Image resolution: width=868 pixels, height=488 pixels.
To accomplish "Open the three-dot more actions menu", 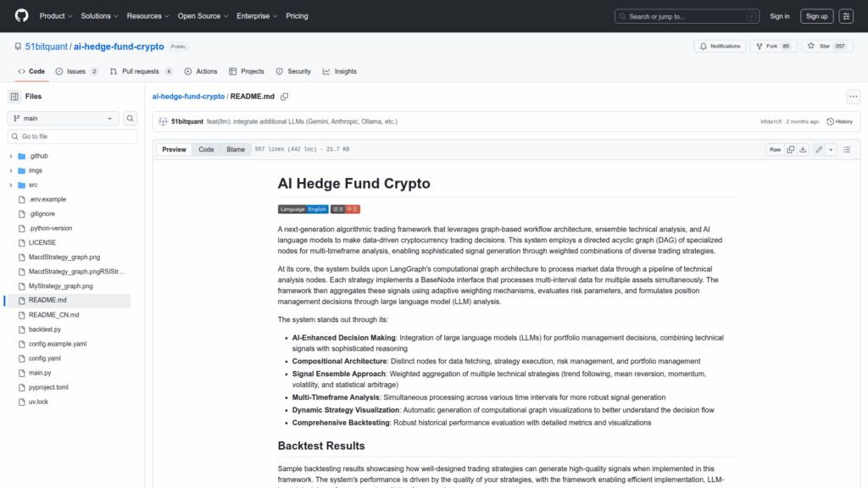I will (x=853, y=97).
